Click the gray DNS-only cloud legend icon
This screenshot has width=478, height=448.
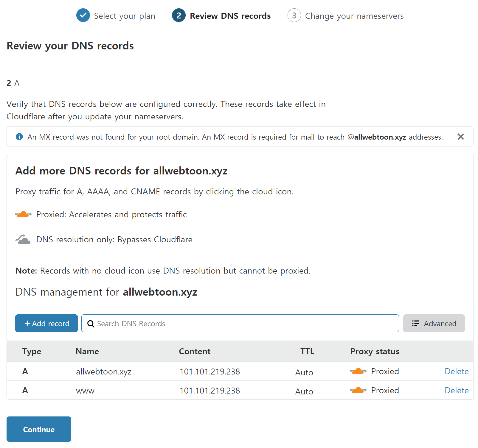point(23,239)
